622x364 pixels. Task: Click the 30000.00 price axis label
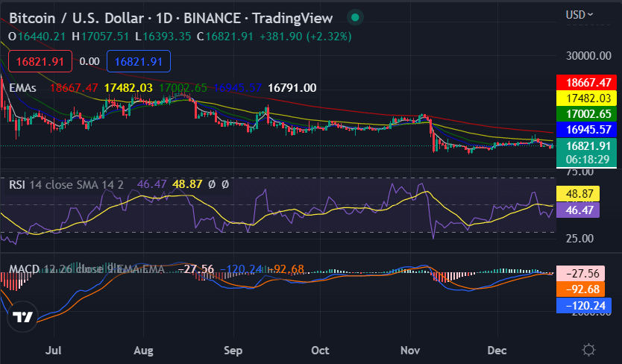tap(588, 56)
